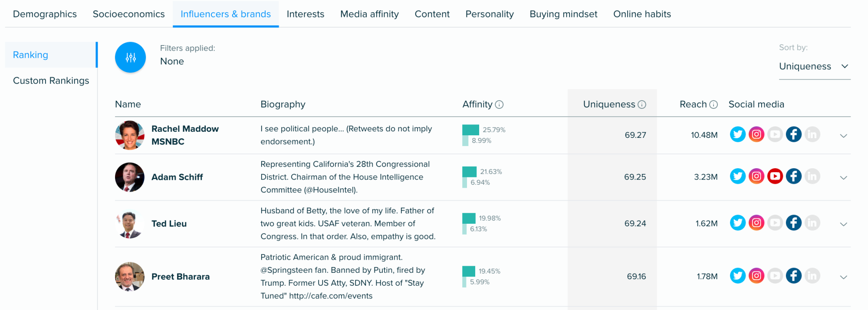Image resolution: width=868 pixels, height=310 pixels.
Task: Open Ted Lieu's Instagram icon
Action: (x=756, y=222)
